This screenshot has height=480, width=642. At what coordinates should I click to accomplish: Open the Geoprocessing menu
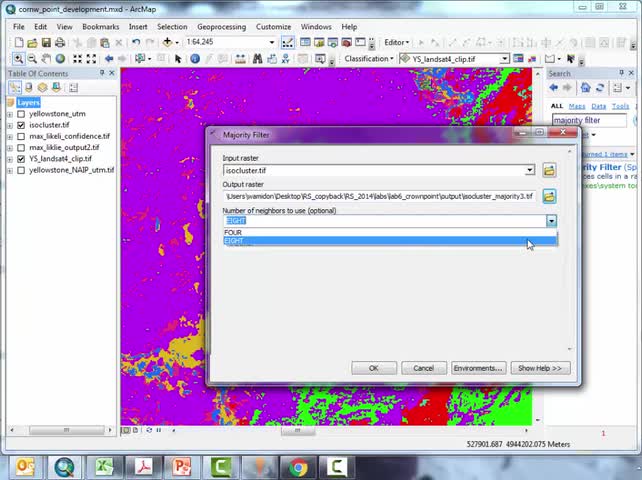[x=222, y=27]
